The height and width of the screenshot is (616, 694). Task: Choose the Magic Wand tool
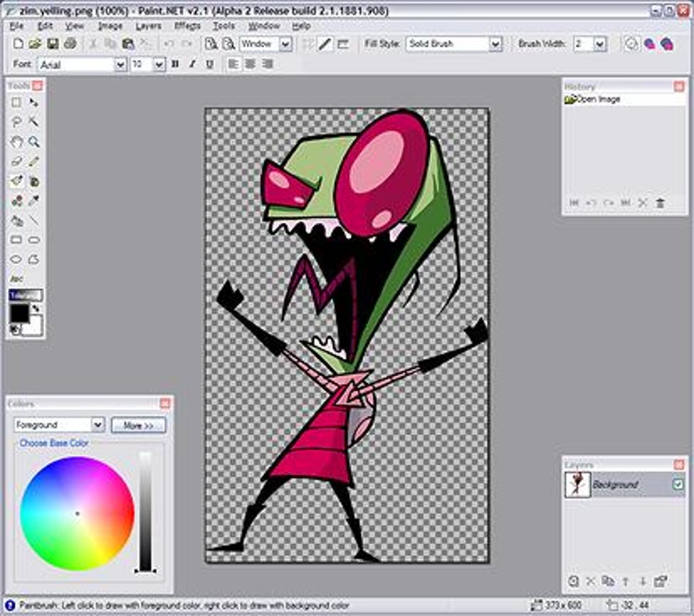(33, 122)
